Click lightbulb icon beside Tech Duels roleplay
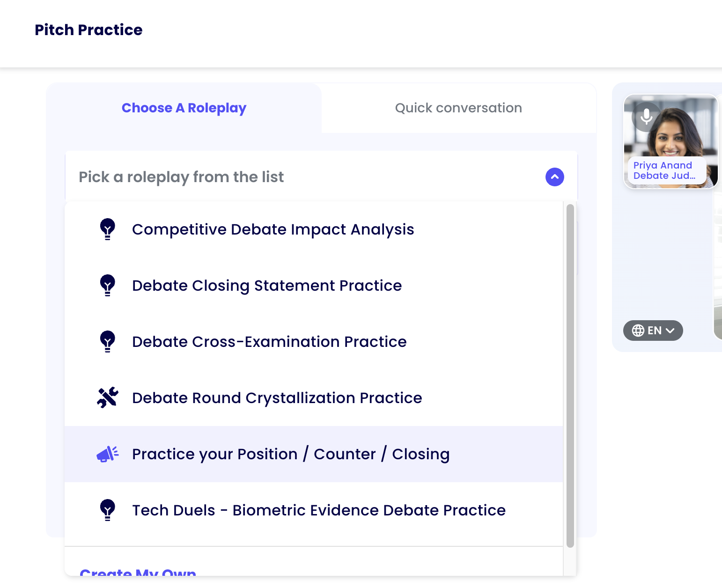Viewport: 722px width, 588px height. pos(108,510)
